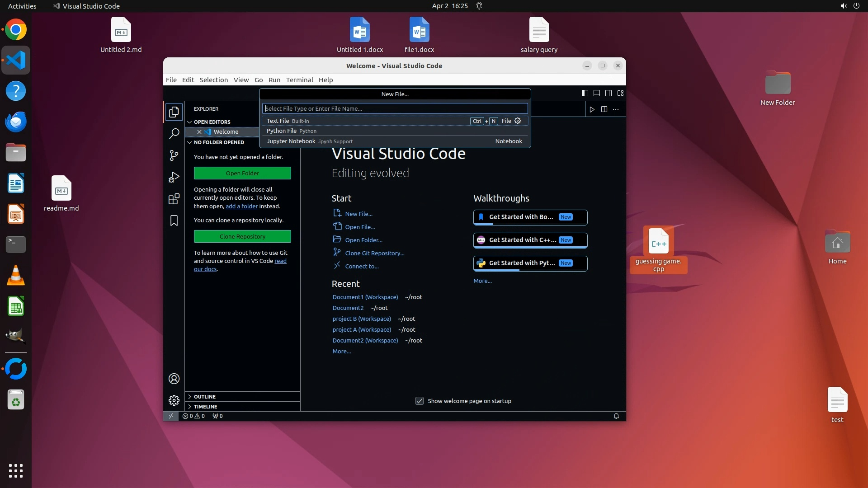
Task: Expand the Timeline section
Action: click(205, 407)
